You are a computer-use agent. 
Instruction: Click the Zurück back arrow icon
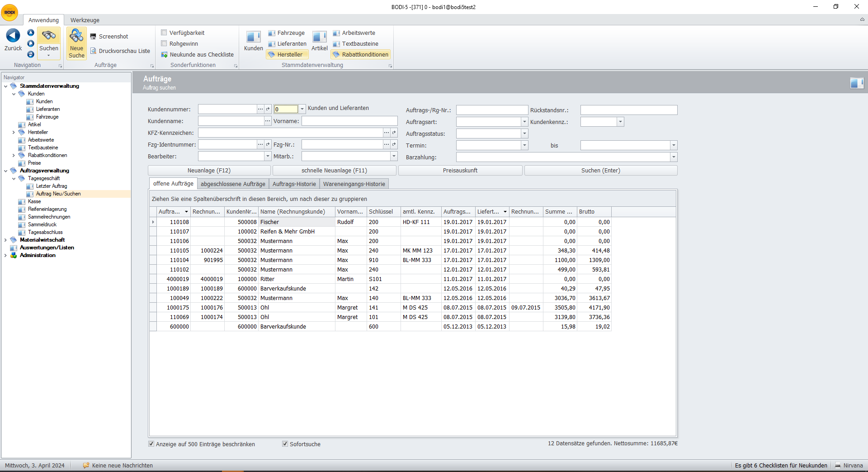coord(13,36)
